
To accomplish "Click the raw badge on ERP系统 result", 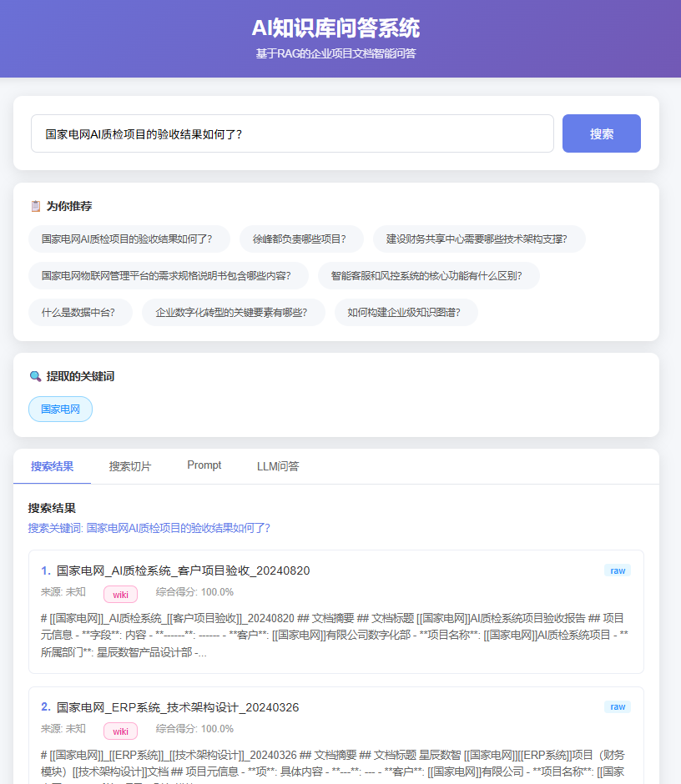I will click(x=618, y=706).
